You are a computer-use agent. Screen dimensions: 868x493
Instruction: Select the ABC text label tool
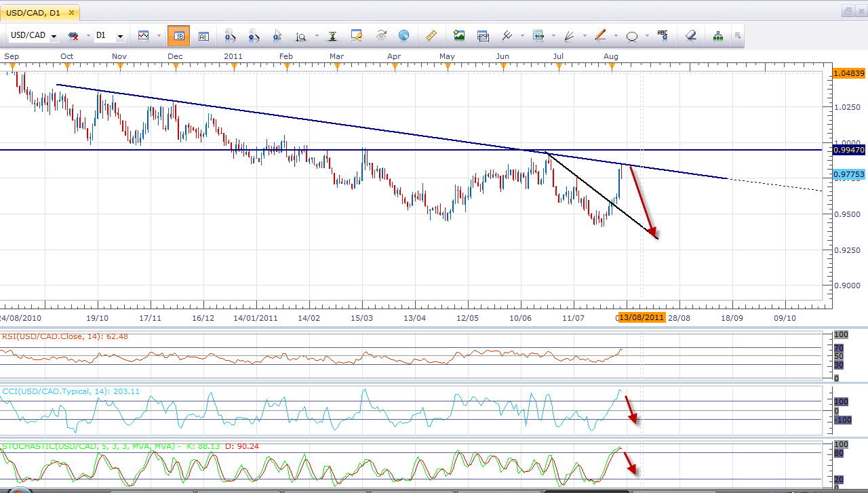663,36
